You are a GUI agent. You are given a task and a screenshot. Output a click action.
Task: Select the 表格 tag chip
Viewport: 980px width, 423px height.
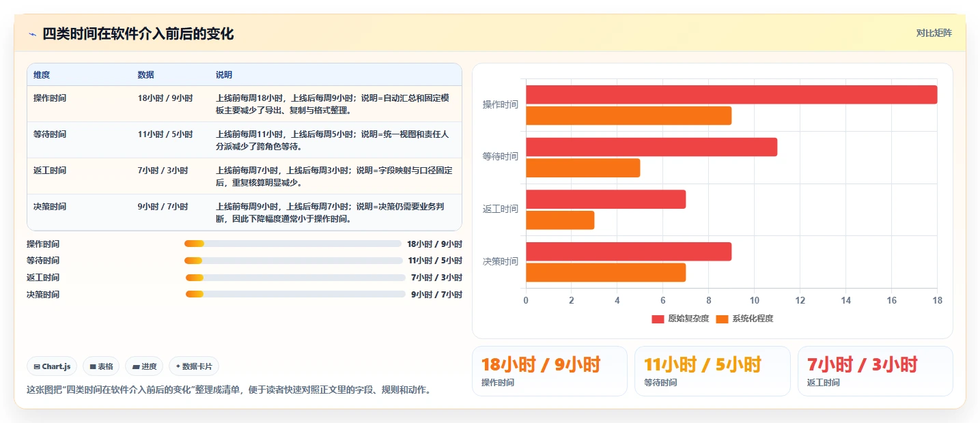coord(101,366)
